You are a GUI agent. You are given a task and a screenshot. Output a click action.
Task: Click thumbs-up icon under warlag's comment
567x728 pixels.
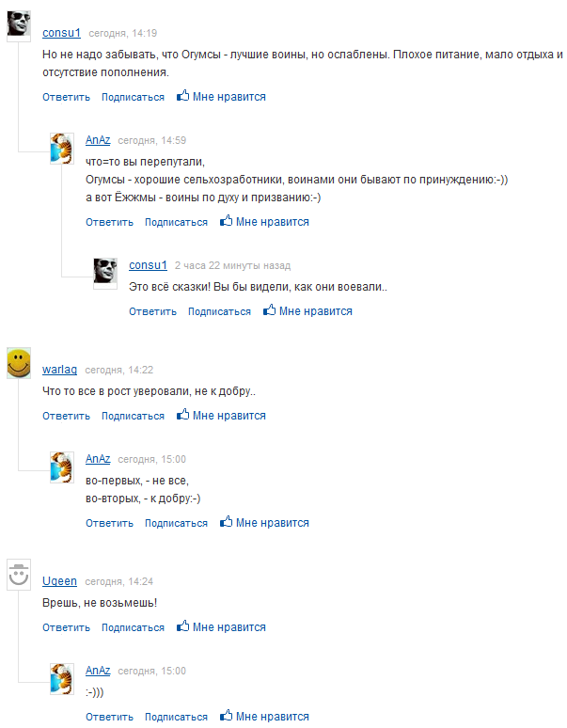click(x=182, y=415)
